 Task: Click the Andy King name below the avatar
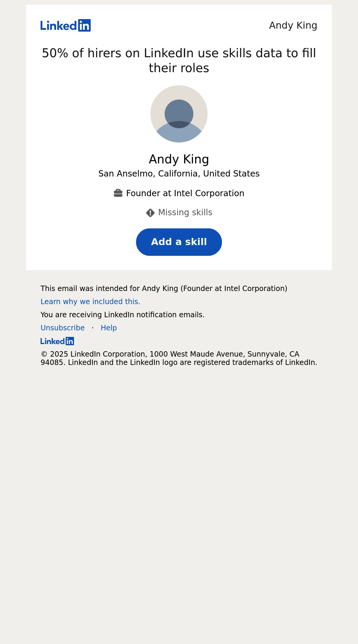point(179,159)
